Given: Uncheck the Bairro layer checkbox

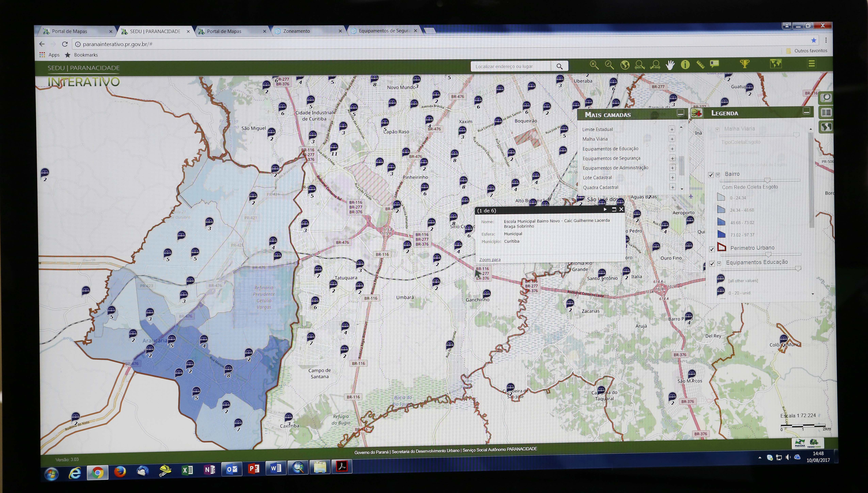Looking at the screenshot, I should click(711, 175).
